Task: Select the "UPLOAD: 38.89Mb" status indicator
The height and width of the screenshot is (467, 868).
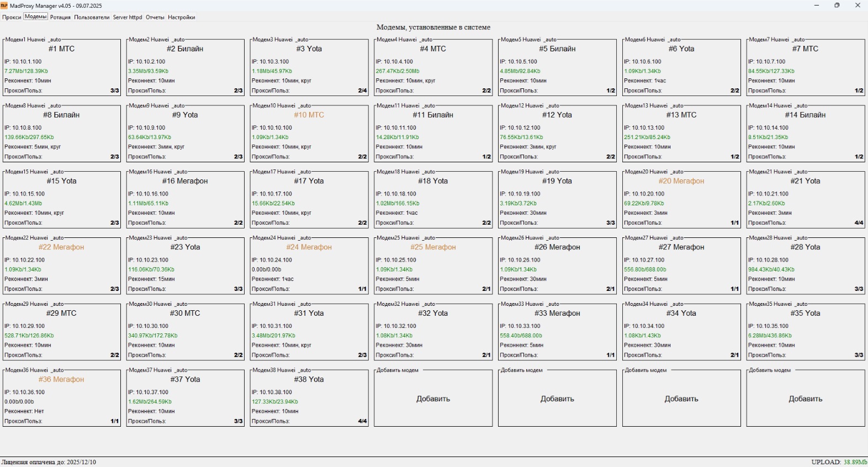Action: point(839,462)
